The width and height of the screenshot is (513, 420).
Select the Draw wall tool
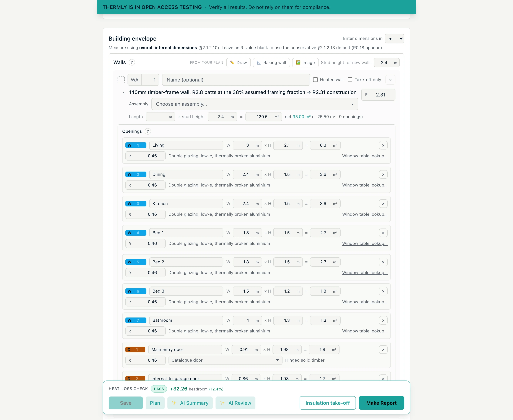pyautogui.click(x=239, y=63)
